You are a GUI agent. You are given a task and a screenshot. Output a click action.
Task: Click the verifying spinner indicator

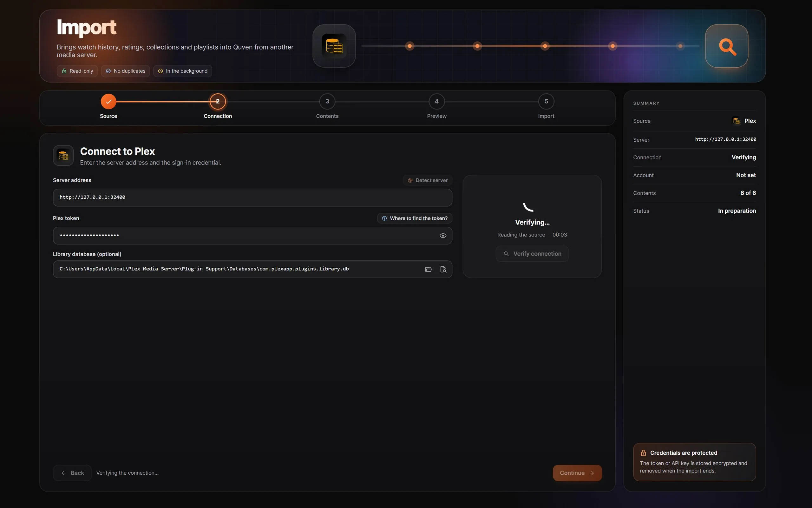528,207
